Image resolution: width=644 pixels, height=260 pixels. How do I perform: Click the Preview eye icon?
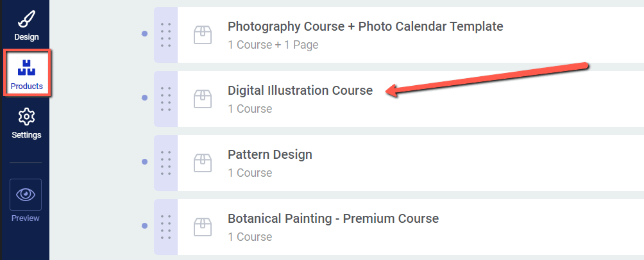point(26,194)
